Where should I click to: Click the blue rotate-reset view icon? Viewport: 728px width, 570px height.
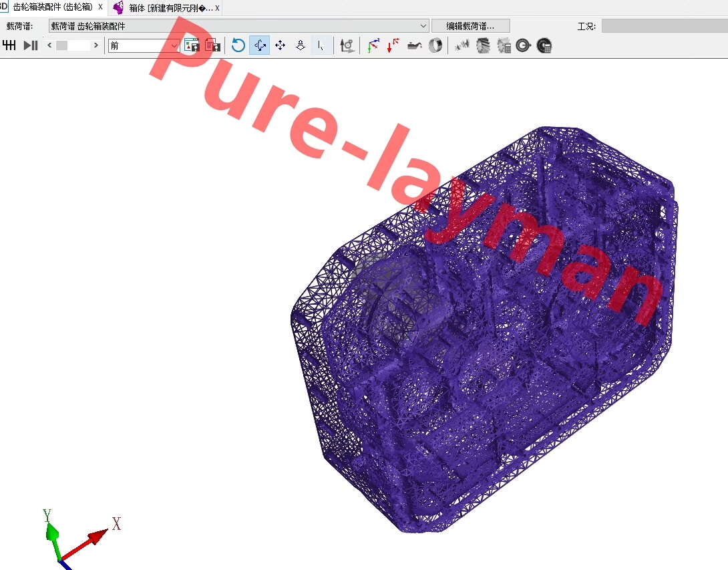point(238,45)
